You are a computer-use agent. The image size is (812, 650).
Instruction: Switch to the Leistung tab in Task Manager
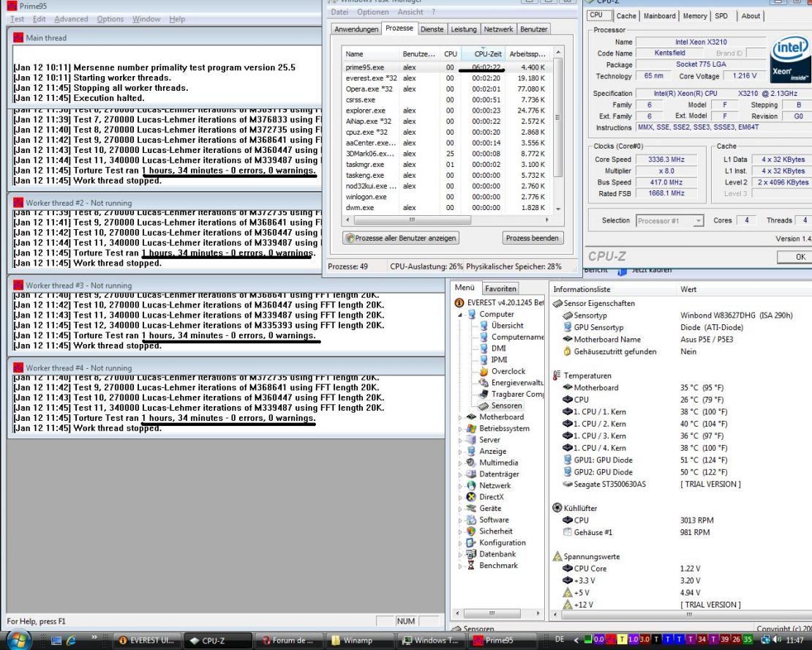tap(464, 29)
